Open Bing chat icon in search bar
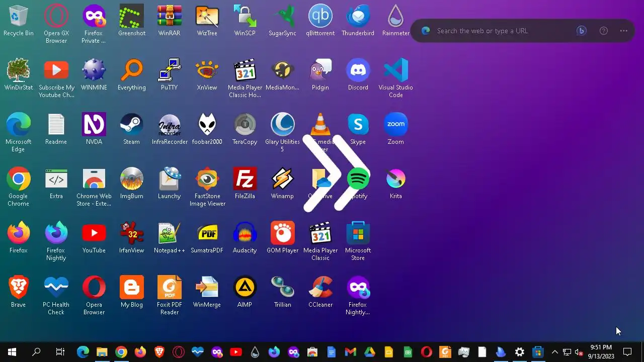 [581, 31]
